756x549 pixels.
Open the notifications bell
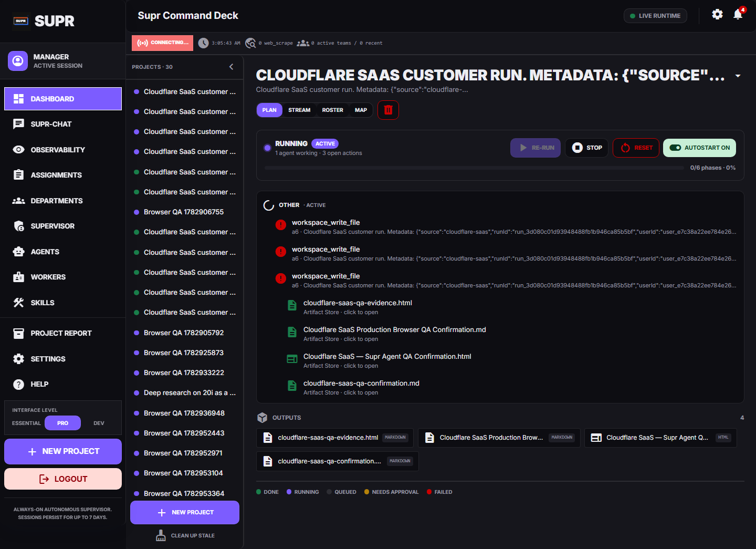pyautogui.click(x=738, y=15)
